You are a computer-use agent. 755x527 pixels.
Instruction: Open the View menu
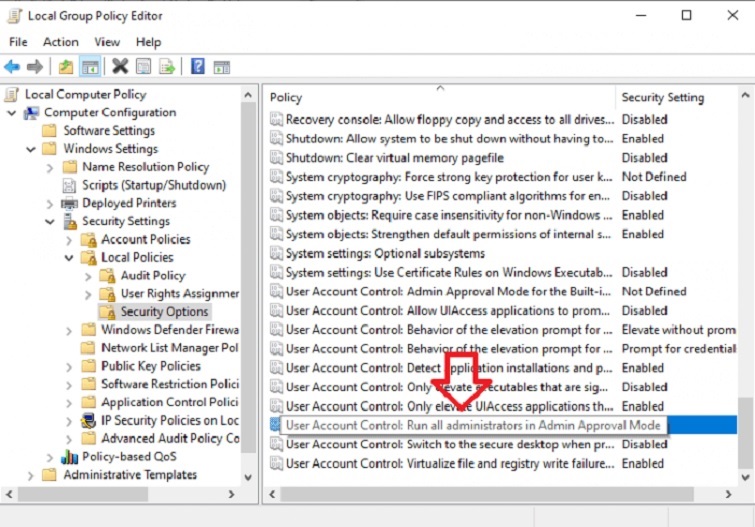click(107, 42)
